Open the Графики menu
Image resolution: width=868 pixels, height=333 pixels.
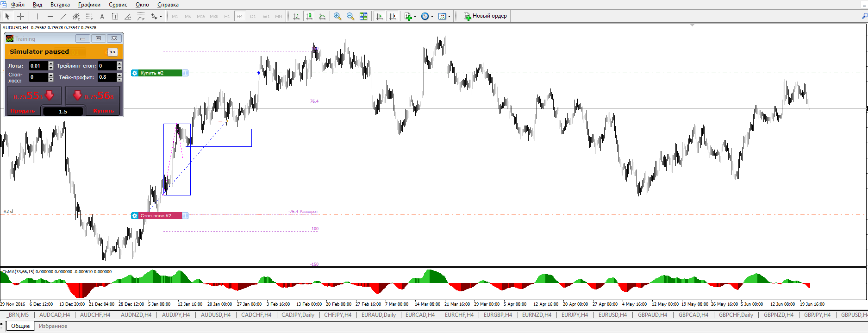(89, 5)
